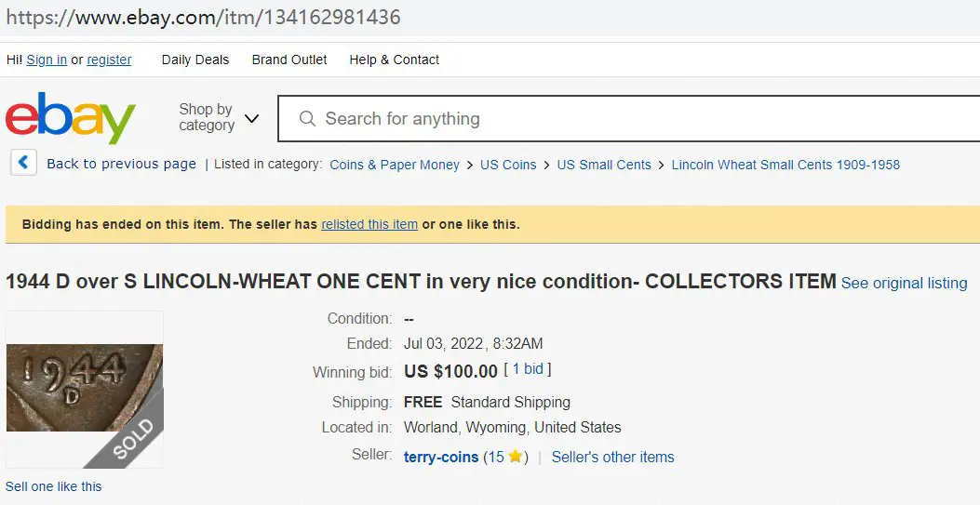Open Lincoln Wheat Small Cents 1909-1958 category
Image resolution: width=980 pixels, height=505 pixels.
pos(785,165)
